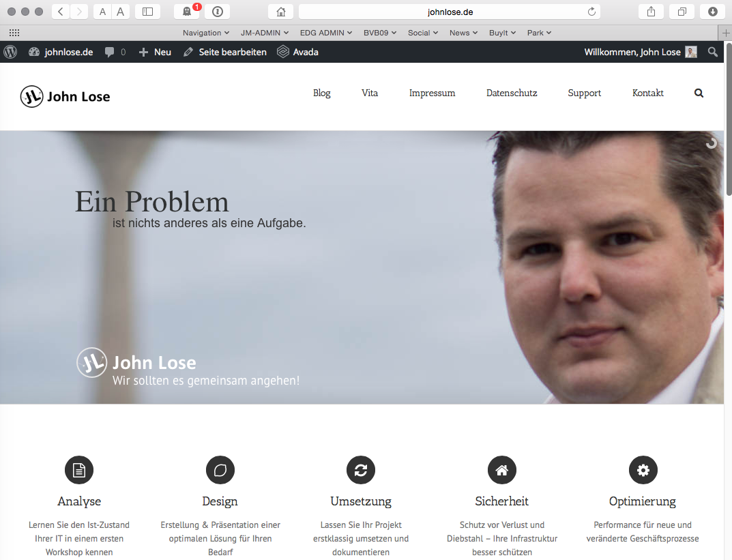Open johnlose.de dashboard in admin bar
The width and height of the screenshot is (732, 560).
point(61,52)
